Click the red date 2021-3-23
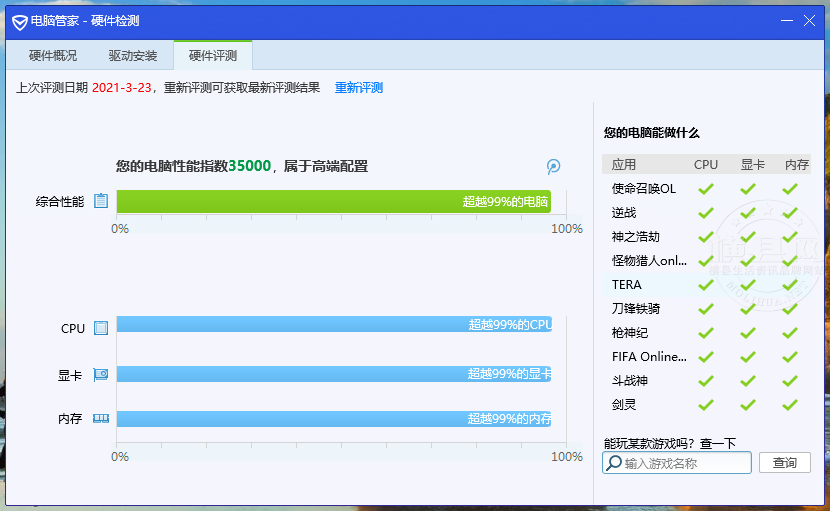This screenshot has width=830, height=511. pyautogui.click(x=122, y=87)
